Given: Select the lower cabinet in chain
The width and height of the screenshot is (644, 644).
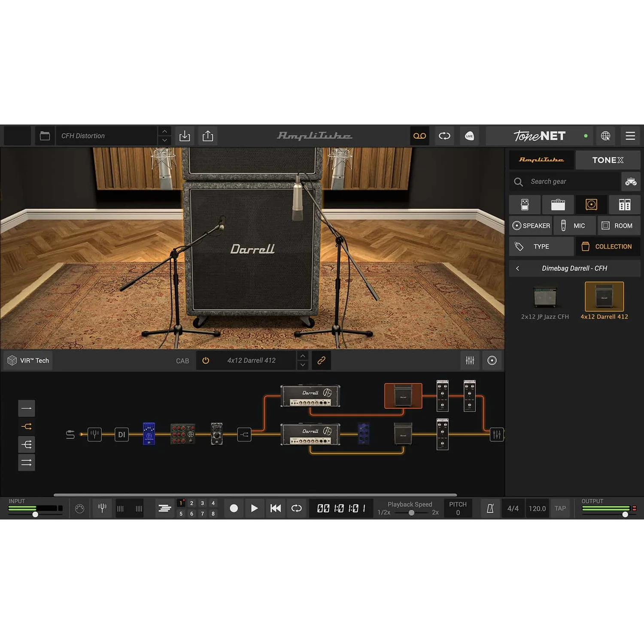Looking at the screenshot, I should (x=403, y=434).
